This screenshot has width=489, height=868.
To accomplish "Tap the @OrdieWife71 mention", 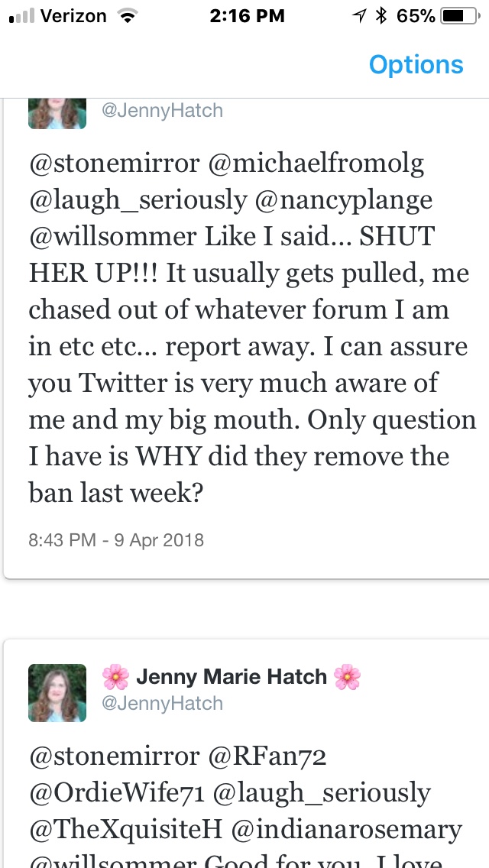I will coord(115,792).
